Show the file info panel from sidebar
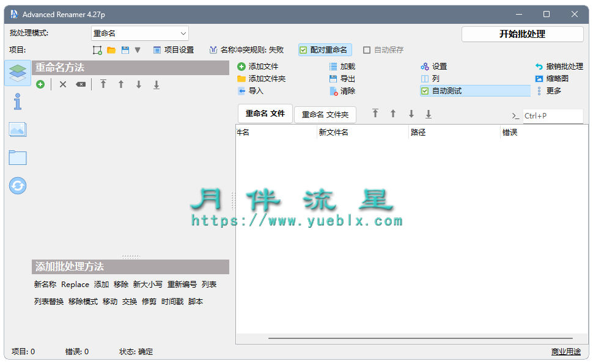This screenshot has height=364, width=593. [17, 101]
